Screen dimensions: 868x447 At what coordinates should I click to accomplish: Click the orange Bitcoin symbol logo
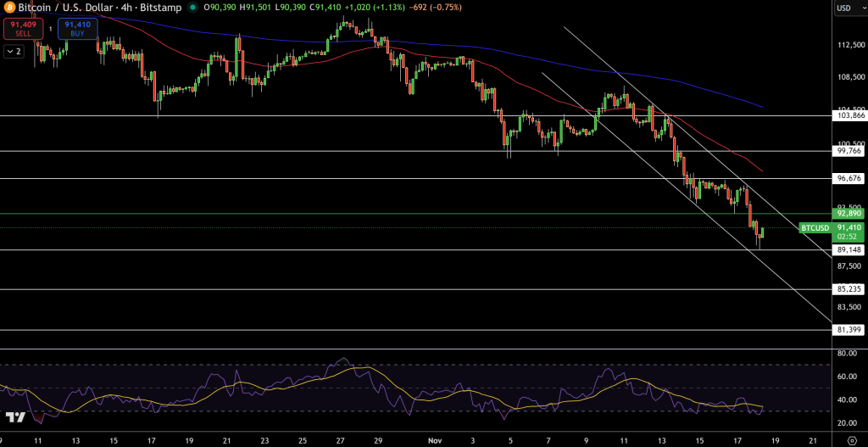point(8,7)
